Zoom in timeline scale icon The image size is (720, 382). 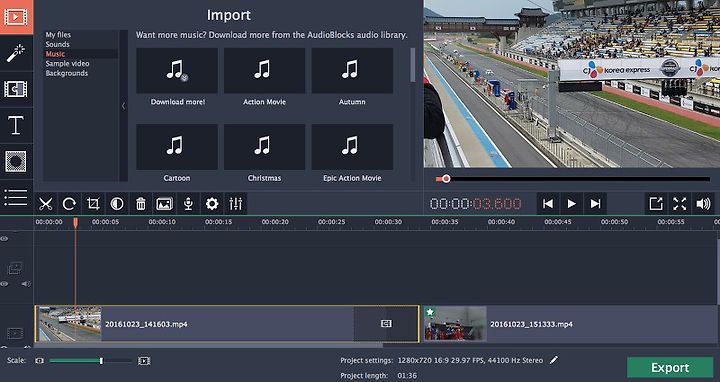coord(144,361)
